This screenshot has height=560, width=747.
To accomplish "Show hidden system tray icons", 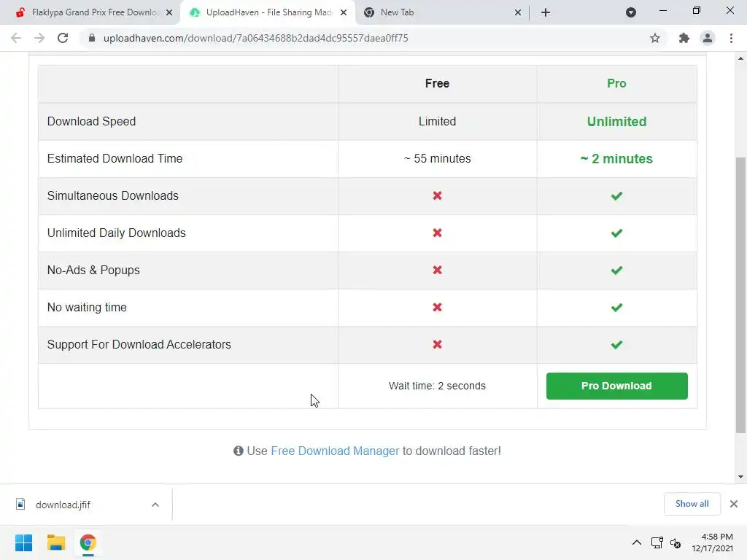I will [636, 542].
